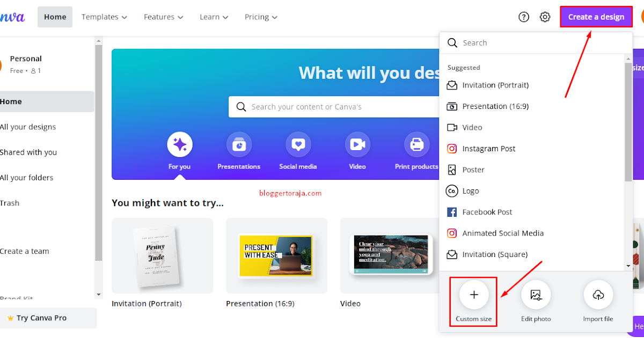
Task: Click the Import file cloud icon
Action: pyautogui.click(x=598, y=295)
